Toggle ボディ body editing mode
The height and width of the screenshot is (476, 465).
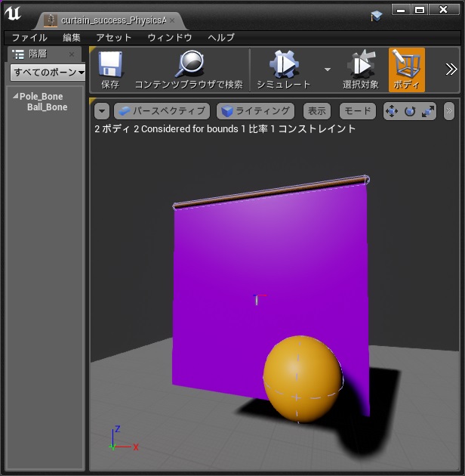(x=406, y=70)
